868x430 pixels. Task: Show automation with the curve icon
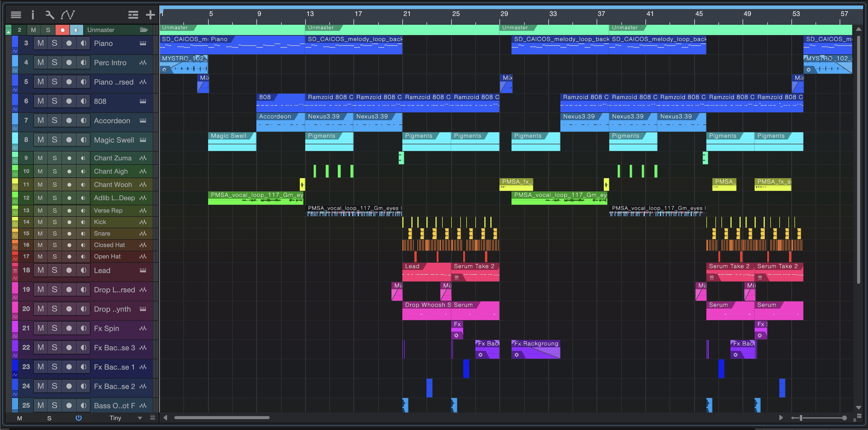pos(68,14)
